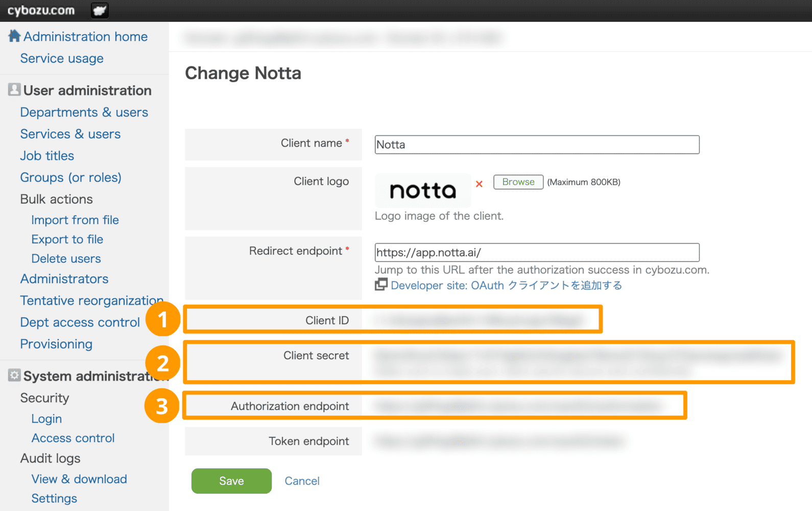Click the Client logo field label

tap(321, 181)
